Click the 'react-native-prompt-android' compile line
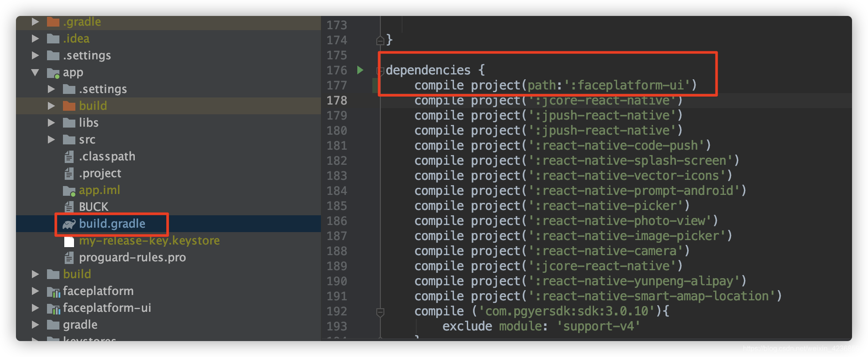This screenshot has height=357, width=868. pyautogui.click(x=580, y=190)
